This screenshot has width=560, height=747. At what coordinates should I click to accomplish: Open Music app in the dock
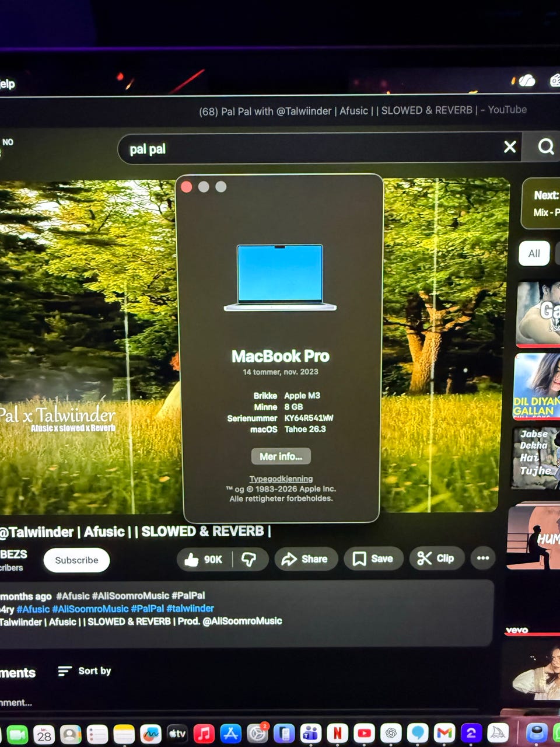(204, 733)
